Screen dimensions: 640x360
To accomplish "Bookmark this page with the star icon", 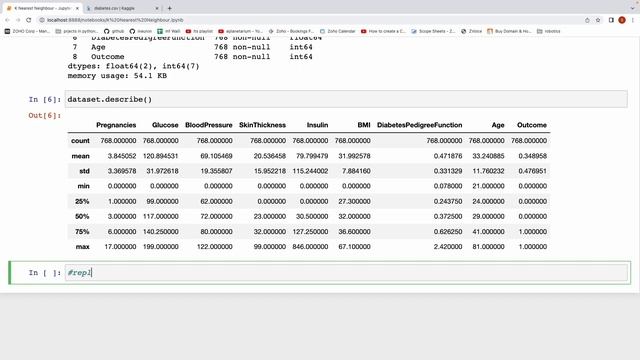I will pyautogui.click(x=598, y=20).
